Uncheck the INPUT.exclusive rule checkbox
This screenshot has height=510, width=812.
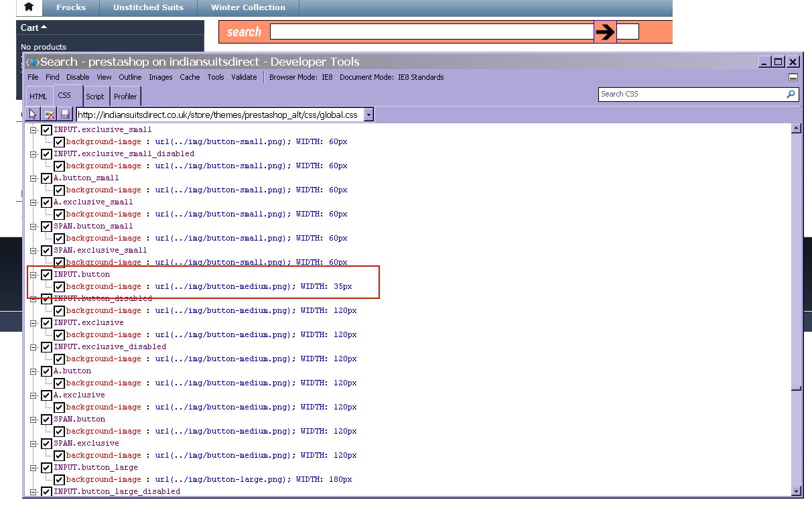pos(46,323)
